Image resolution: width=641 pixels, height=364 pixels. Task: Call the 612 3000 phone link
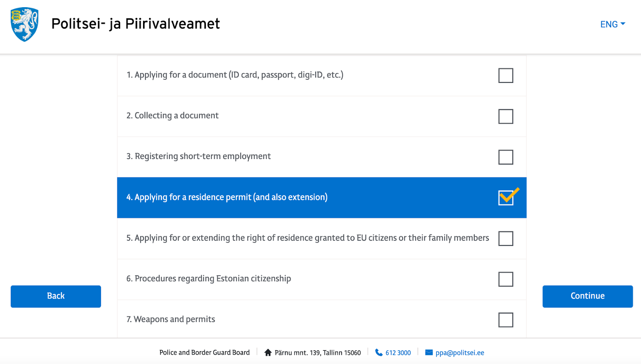(398, 353)
